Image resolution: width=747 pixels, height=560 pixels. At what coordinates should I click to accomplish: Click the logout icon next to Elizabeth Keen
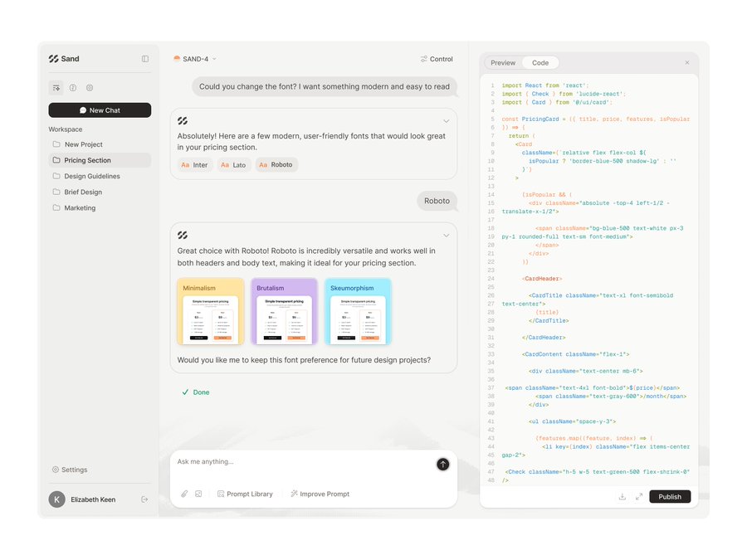pyautogui.click(x=144, y=499)
